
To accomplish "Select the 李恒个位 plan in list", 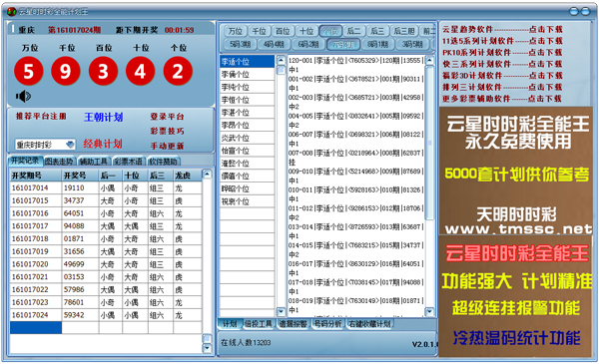I will (x=247, y=100).
